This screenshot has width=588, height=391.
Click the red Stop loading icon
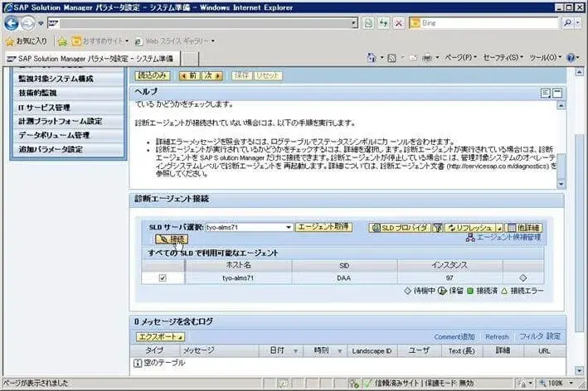point(399,23)
